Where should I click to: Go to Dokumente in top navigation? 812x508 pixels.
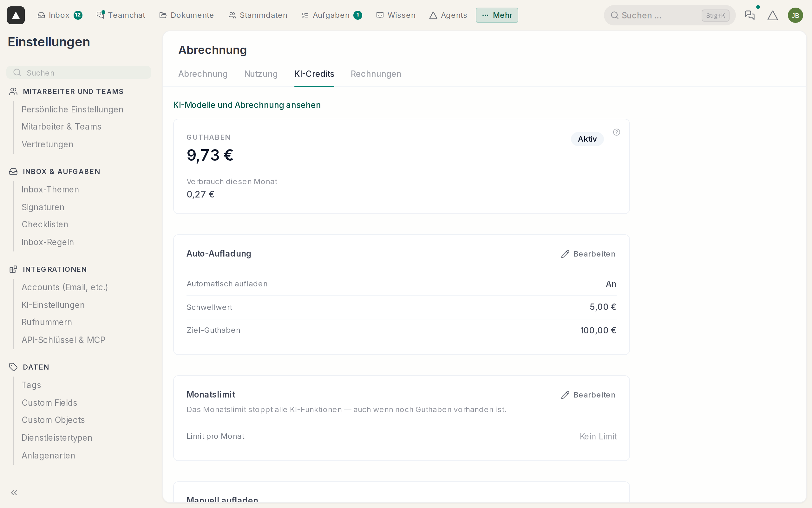[x=186, y=15]
